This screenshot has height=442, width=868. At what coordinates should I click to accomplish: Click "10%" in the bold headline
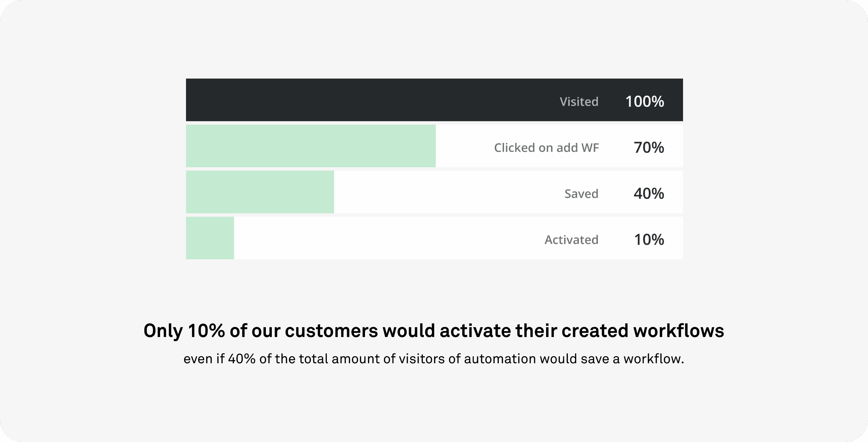[206, 331]
